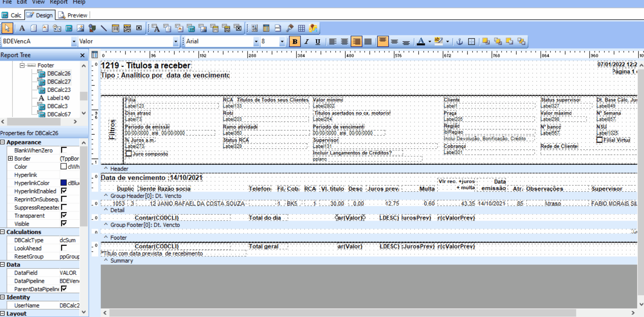
Task: Pick the CrossTab grid tool
Action: click(301, 28)
